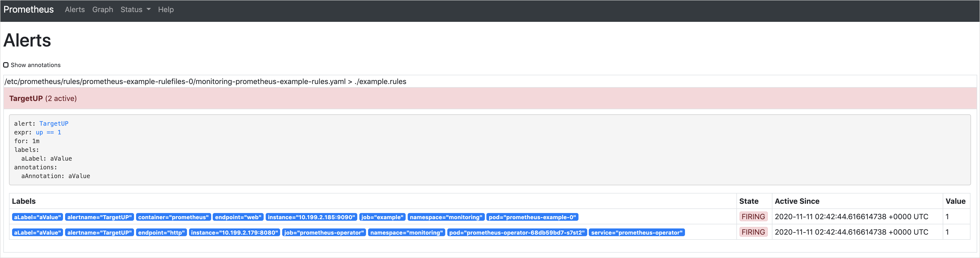
Task: Select the endpoint="http" label badge
Action: (x=161, y=233)
